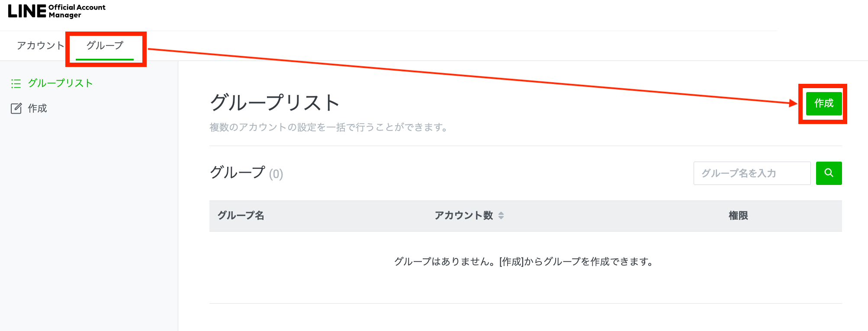The height and width of the screenshot is (331, 868).
Task: Open the 作成 text link in sidebar
Action: tap(38, 108)
